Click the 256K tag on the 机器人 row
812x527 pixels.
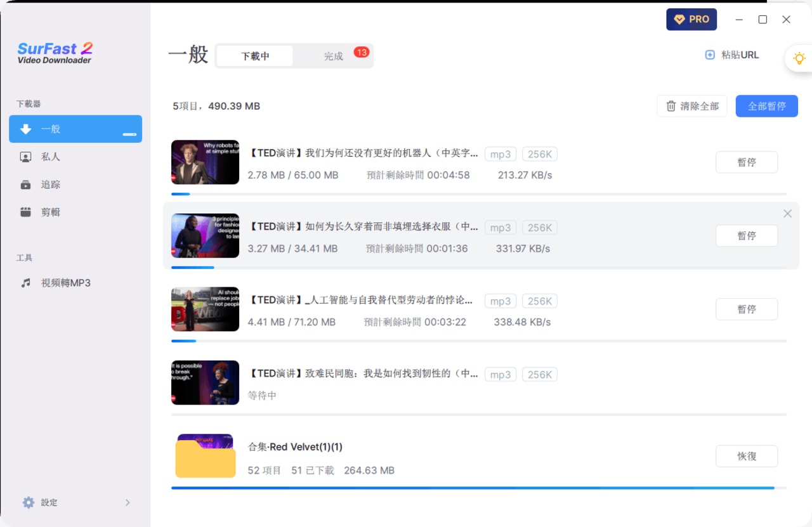pos(540,154)
